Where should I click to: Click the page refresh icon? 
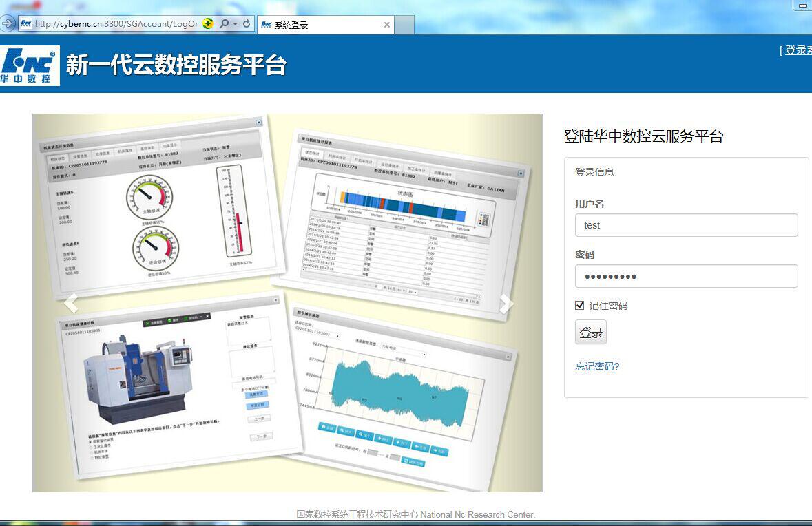(247, 24)
